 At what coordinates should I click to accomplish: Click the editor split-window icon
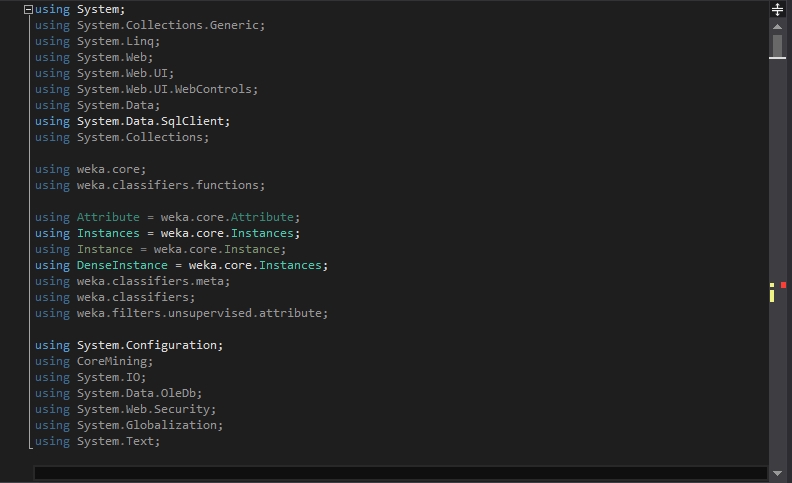point(777,9)
